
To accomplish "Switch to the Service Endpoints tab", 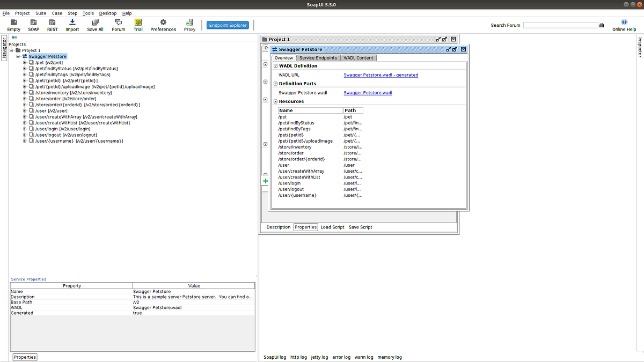I will click(318, 57).
